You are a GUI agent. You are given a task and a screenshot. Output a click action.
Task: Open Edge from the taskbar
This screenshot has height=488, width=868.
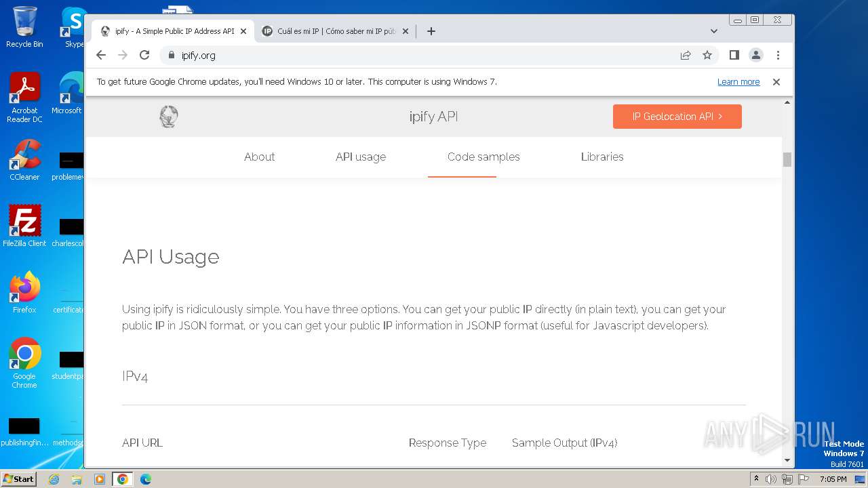click(x=146, y=479)
